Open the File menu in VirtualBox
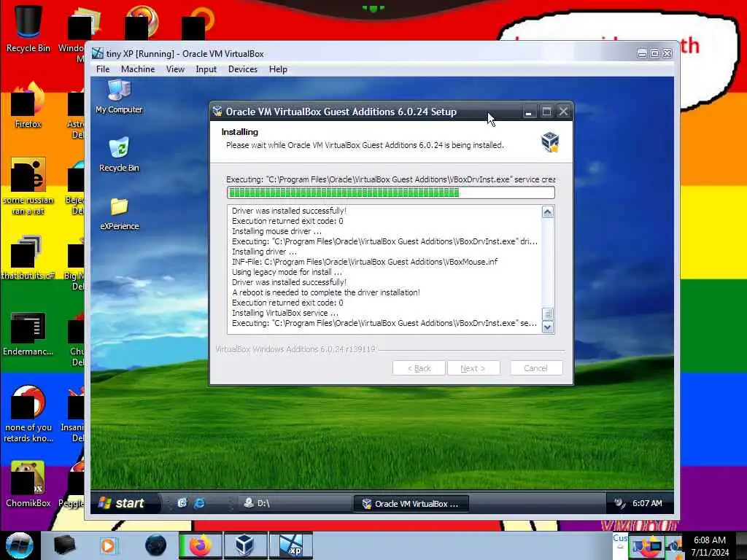Image resolution: width=747 pixels, height=560 pixels. (x=103, y=69)
